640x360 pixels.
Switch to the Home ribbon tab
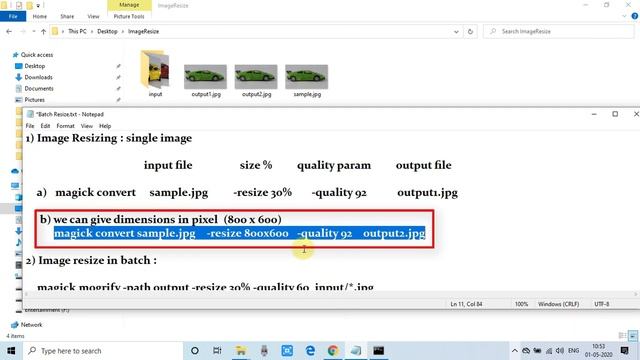(x=40, y=16)
